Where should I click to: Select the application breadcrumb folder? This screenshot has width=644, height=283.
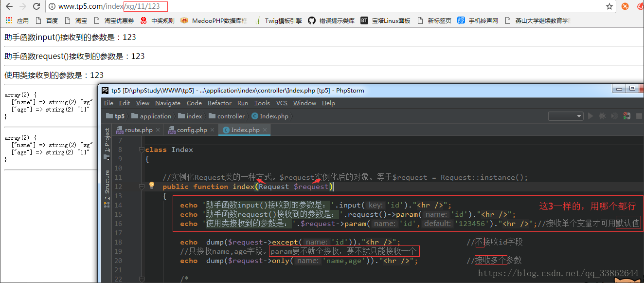pyautogui.click(x=151, y=116)
